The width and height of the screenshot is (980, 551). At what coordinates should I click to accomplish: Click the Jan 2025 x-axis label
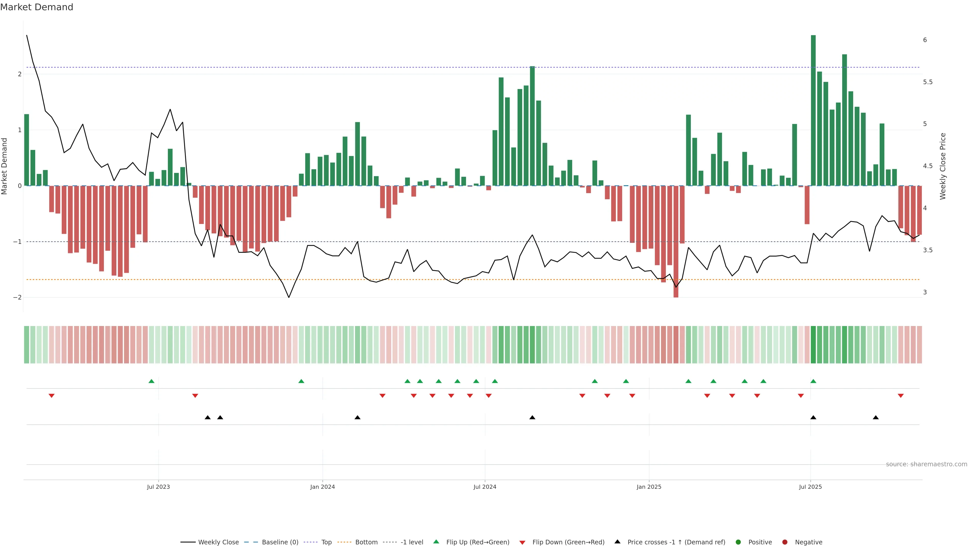tap(649, 487)
